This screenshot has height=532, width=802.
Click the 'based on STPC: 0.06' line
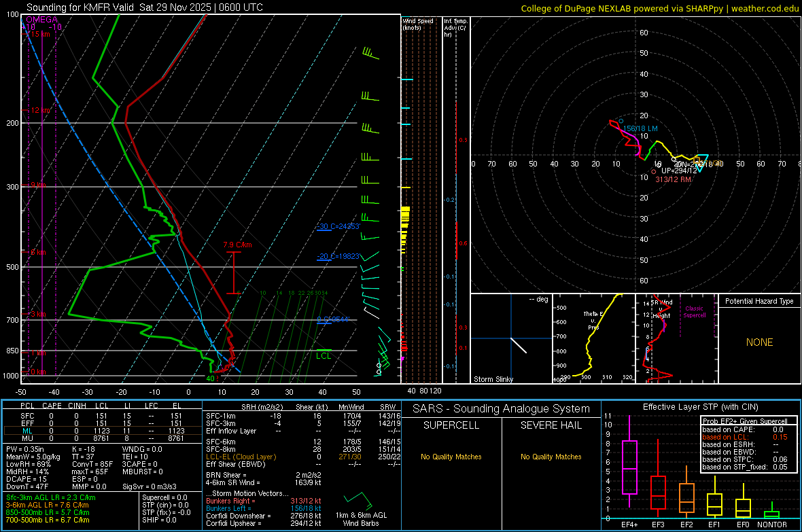745,459
